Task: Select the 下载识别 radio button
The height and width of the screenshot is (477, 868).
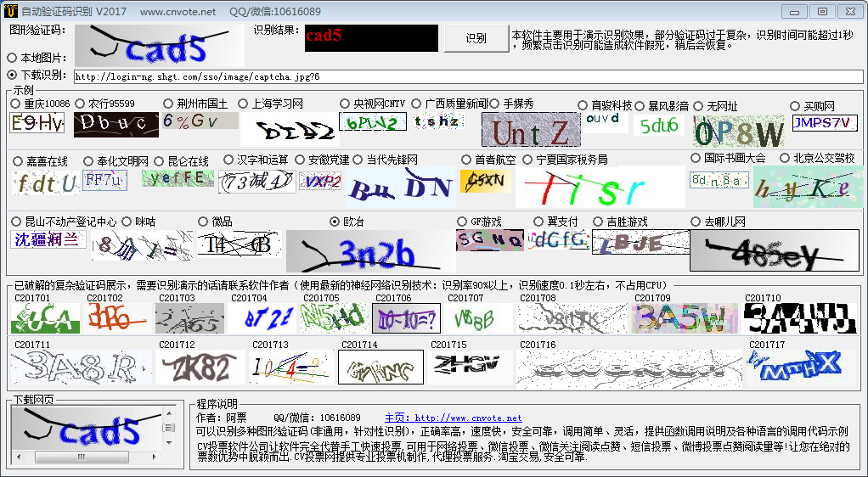Action: tap(13, 76)
